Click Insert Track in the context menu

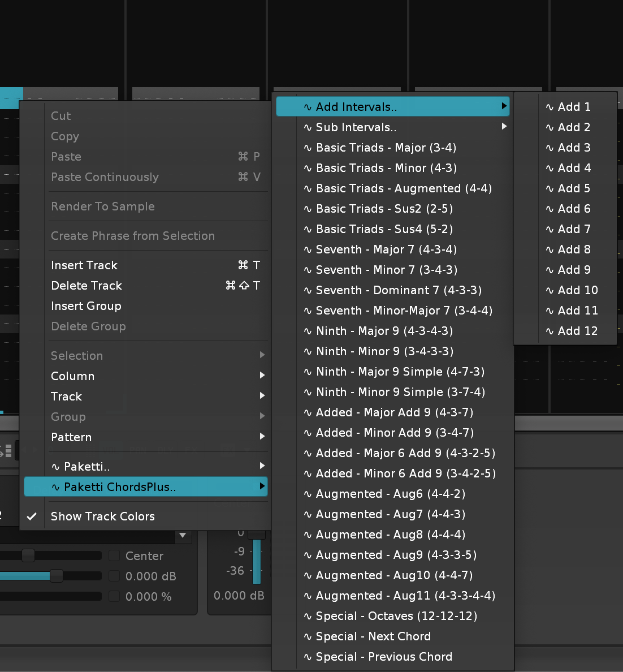84,265
